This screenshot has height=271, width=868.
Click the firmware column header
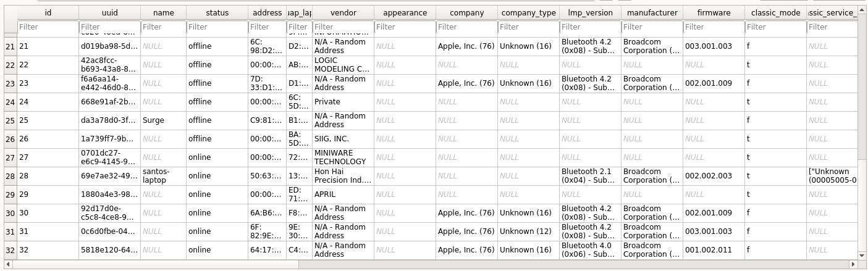(x=714, y=13)
